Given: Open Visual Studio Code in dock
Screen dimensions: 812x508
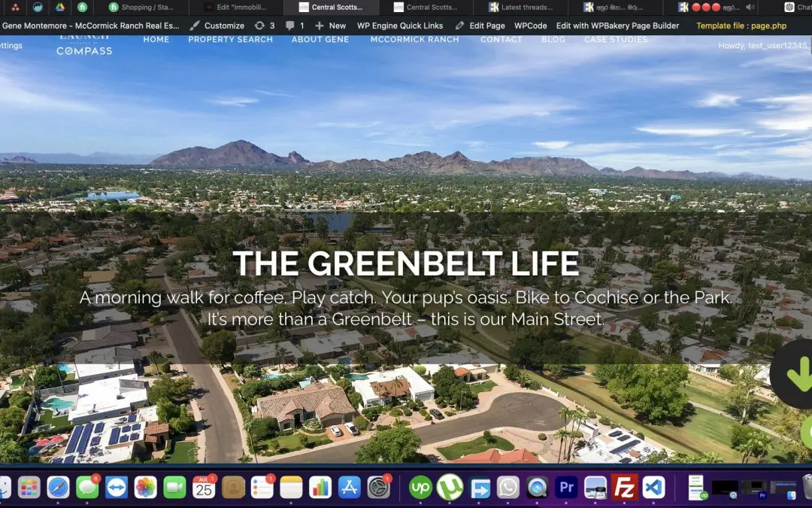Looking at the screenshot, I should (653, 488).
